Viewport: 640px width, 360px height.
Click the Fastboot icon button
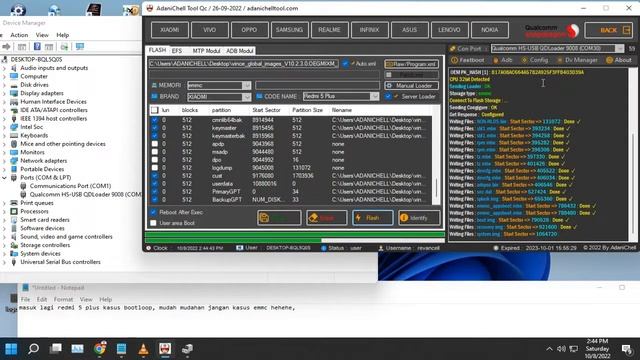(x=467, y=60)
